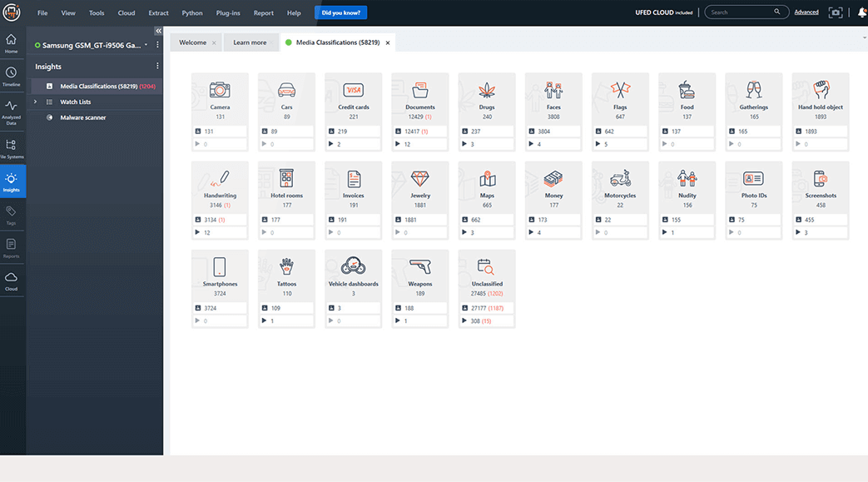The image size is (868, 482).
Task: Open the Credit cards classification icon
Action: coord(353,90)
